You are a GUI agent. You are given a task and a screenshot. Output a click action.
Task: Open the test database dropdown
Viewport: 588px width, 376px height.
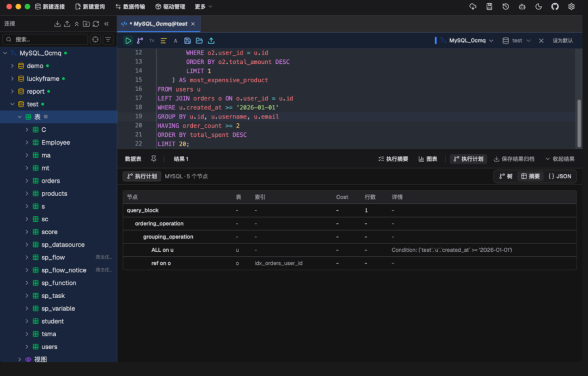click(517, 40)
